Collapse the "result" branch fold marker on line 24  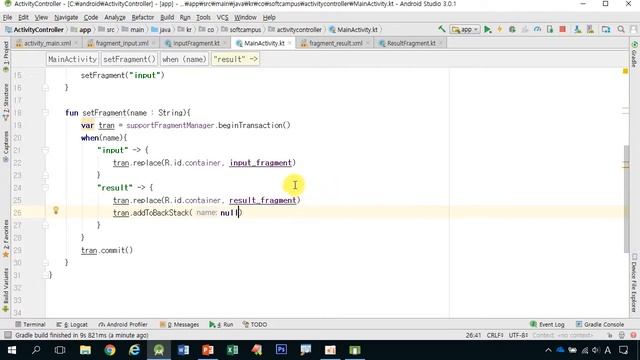(45, 188)
